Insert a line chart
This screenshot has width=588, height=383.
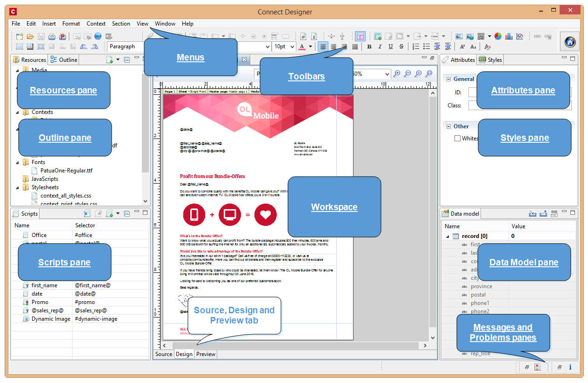(x=520, y=36)
